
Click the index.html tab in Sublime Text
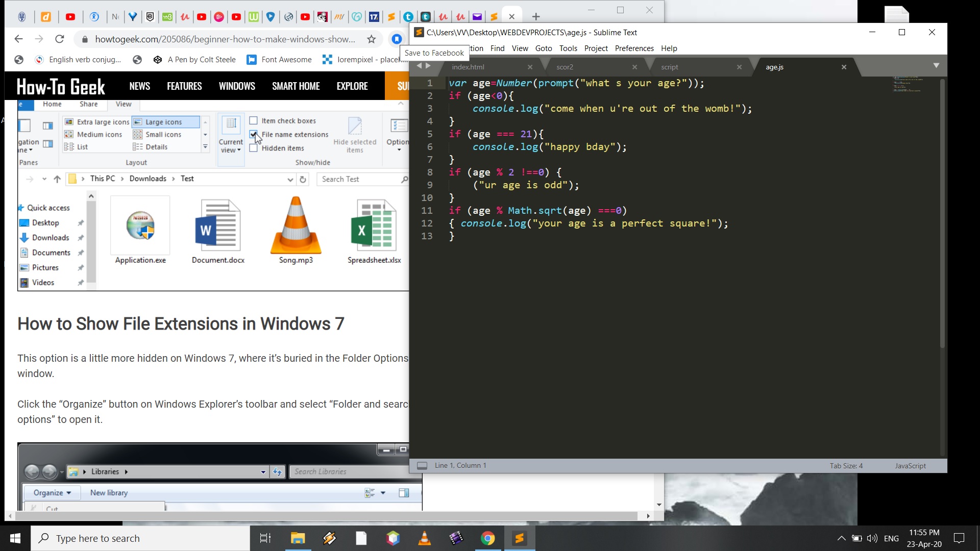469,67
